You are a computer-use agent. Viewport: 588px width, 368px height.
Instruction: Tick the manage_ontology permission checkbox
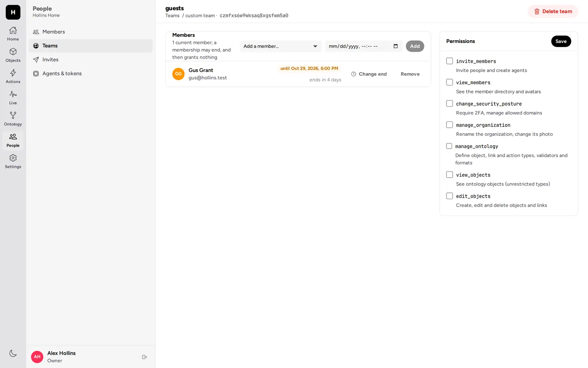(449, 146)
